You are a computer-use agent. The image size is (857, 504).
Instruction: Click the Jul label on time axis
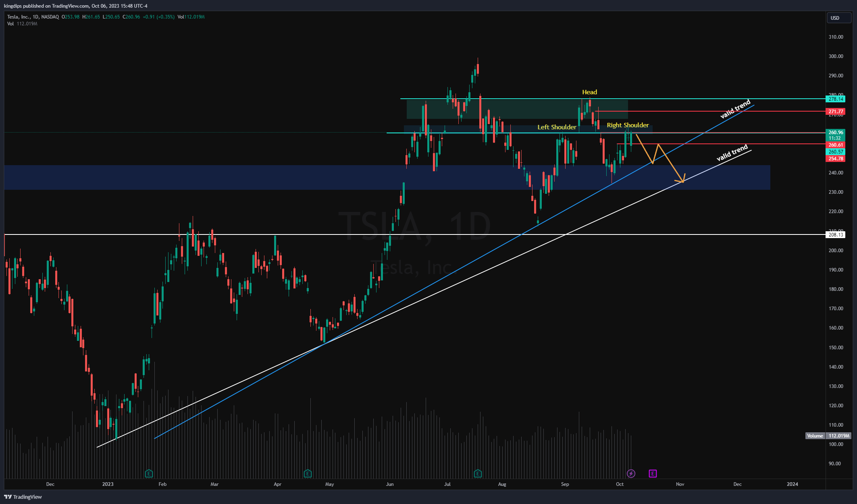click(x=447, y=484)
